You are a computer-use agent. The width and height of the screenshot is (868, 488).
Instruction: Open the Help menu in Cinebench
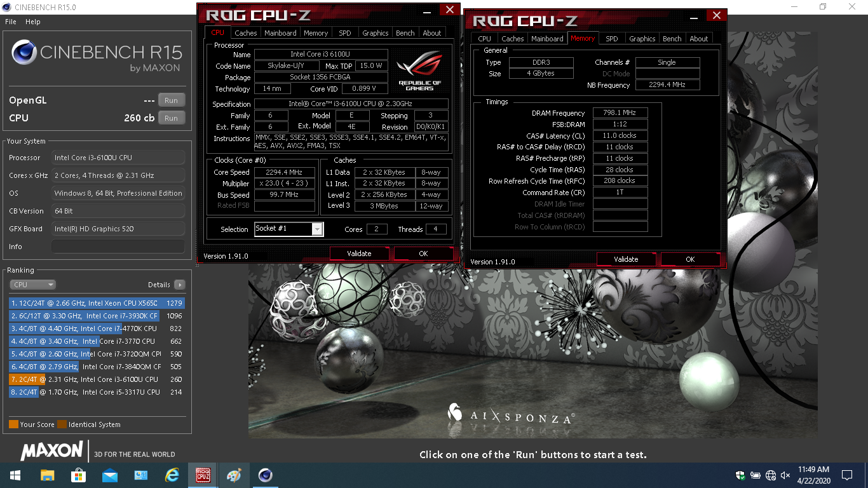33,22
